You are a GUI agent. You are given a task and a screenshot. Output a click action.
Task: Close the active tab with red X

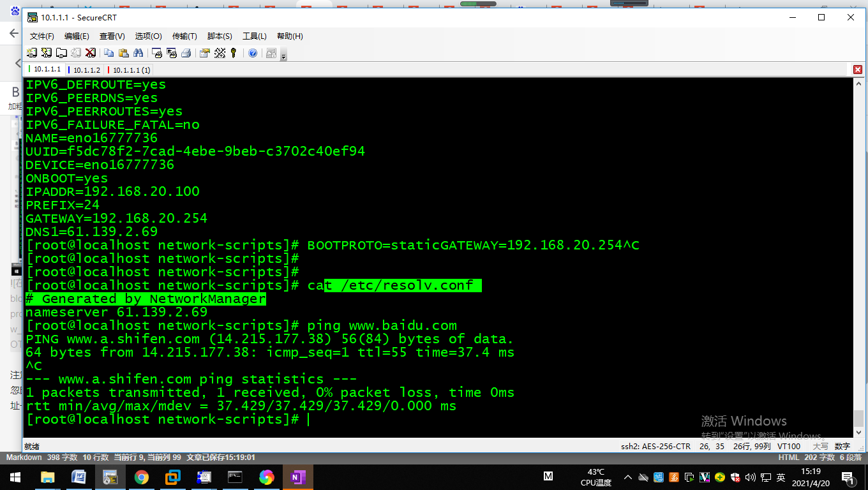[x=858, y=70]
